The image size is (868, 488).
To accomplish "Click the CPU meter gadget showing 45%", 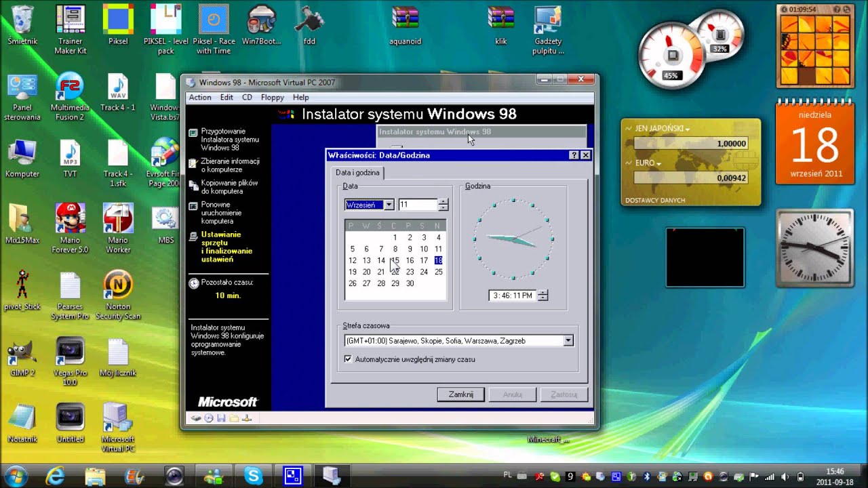I will 671,56.
